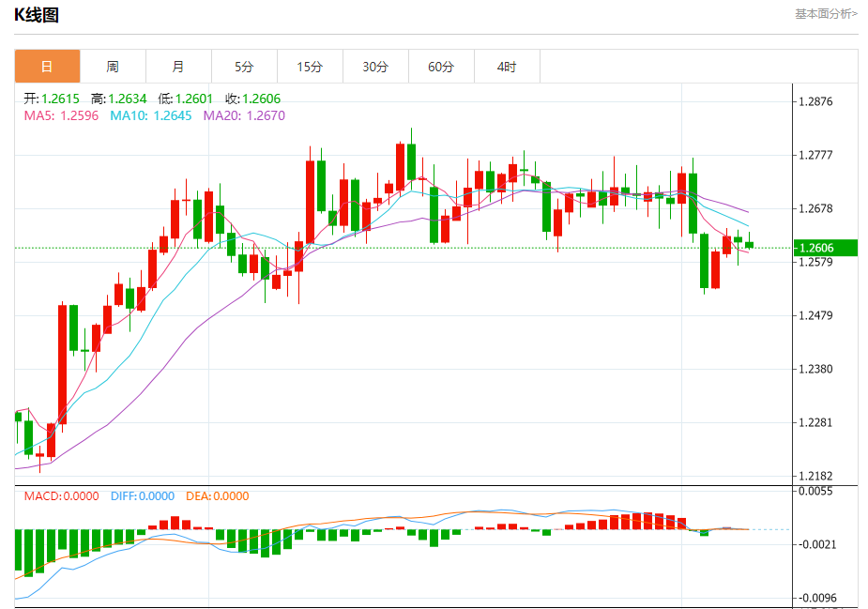The height and width of the screenshot is (609, 868).
Task: Switch to the 周 weekly tab
Action: tap(113, 67)
